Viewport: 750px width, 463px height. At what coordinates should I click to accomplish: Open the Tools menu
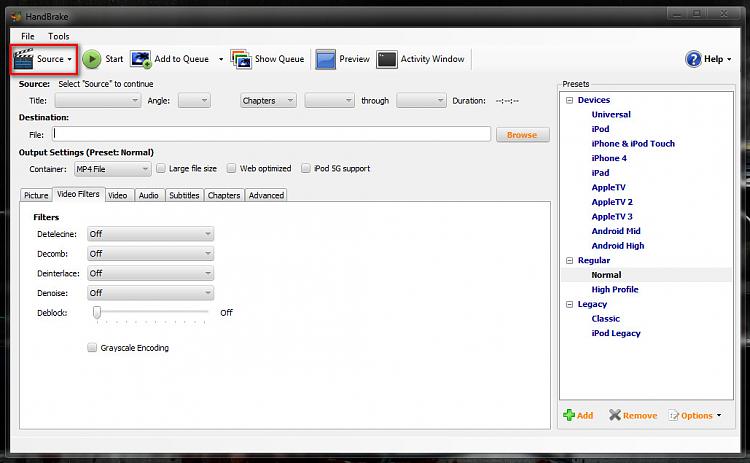(x=58, y=36)
